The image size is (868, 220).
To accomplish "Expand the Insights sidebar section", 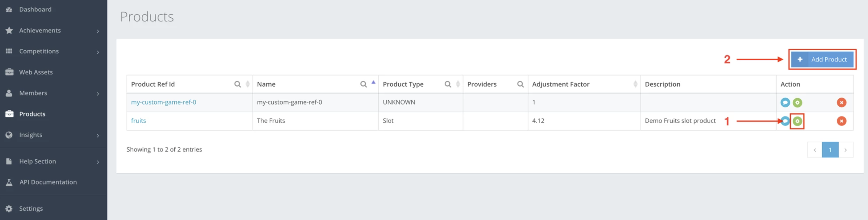I will coord(98,135).
